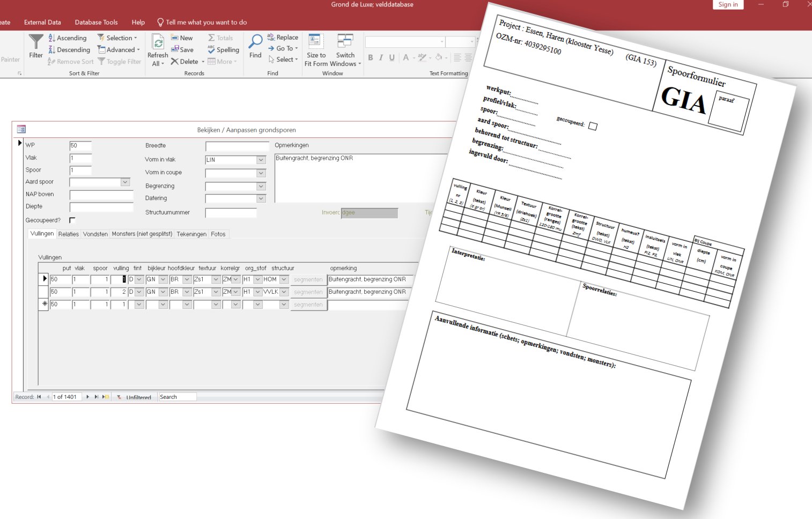Viewport: 812px width, 519px height.
Task: Click the Underline formatting button
Action: tap(392, 57)
